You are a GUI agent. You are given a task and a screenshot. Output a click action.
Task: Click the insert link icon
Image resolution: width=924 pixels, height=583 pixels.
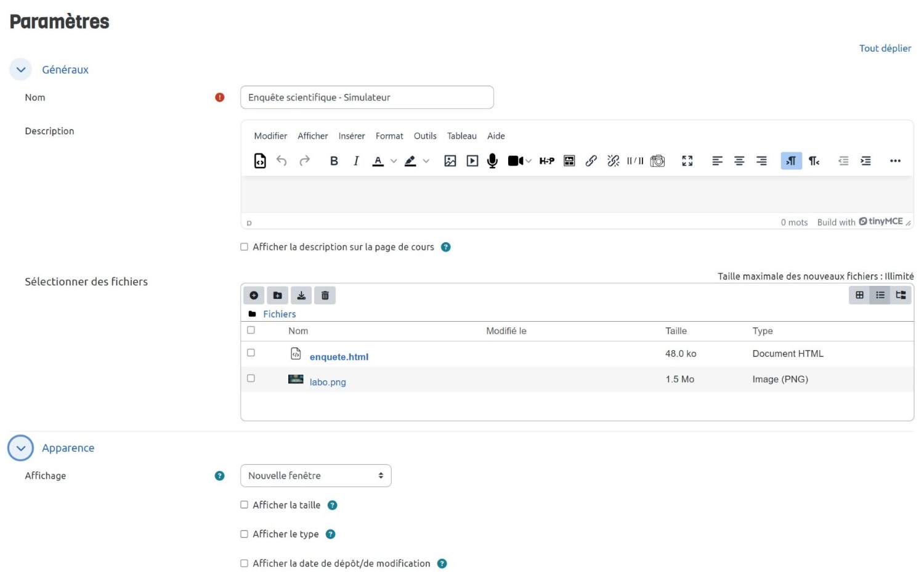click(591, 161)
